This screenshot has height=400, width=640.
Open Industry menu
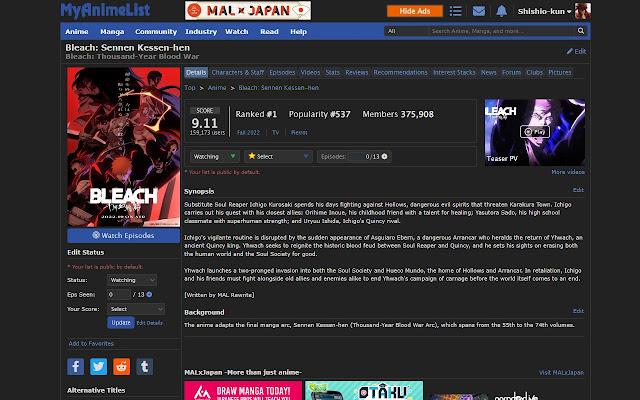(x=201, y=31)
